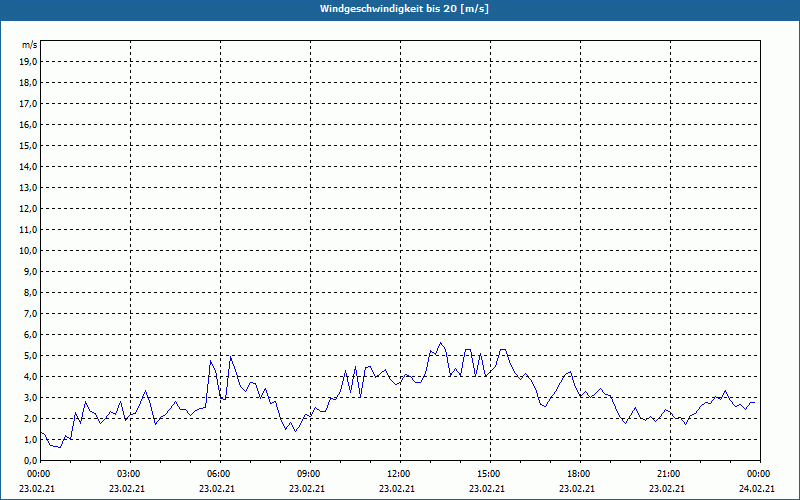The image size is (800, 500).
Task: Click the 1,0 y-axis label
Action: 31,439
